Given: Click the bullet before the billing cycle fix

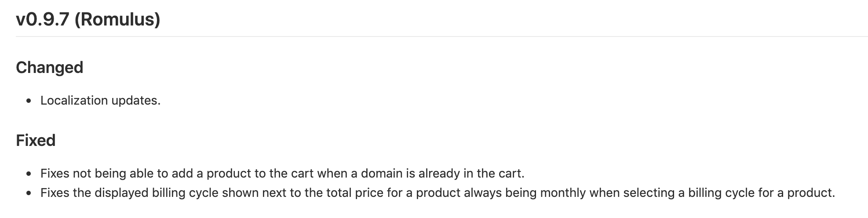Looking at the screenshot, I should tap(29, 193).
